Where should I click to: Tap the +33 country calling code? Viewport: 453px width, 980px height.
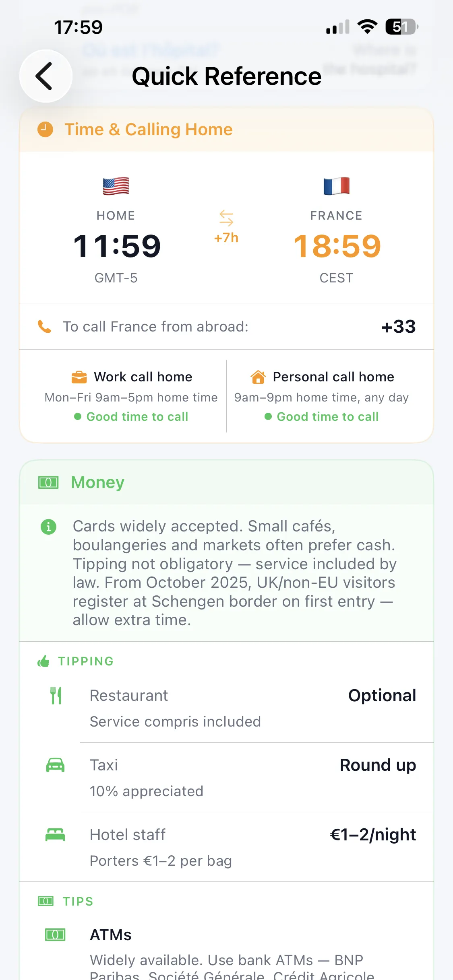[x=399, y=327]
